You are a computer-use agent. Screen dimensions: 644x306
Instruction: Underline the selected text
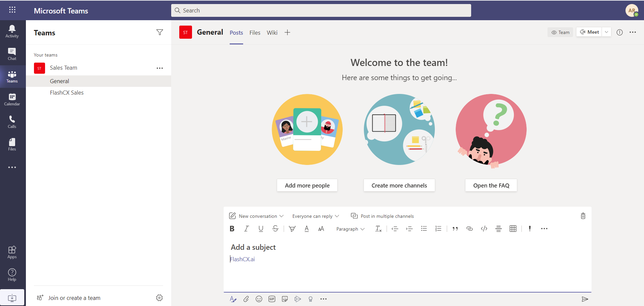(x=261, y=229)
